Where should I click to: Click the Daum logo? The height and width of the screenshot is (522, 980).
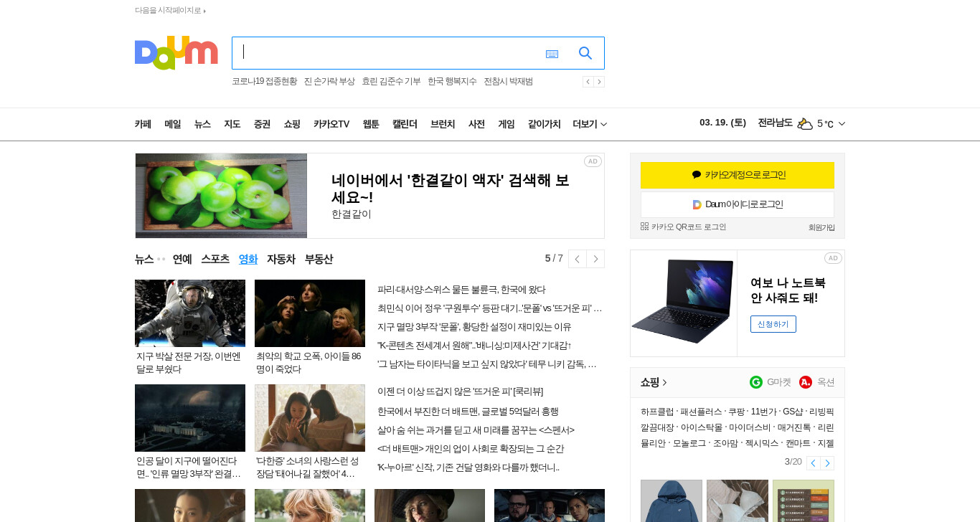[176, 52]
